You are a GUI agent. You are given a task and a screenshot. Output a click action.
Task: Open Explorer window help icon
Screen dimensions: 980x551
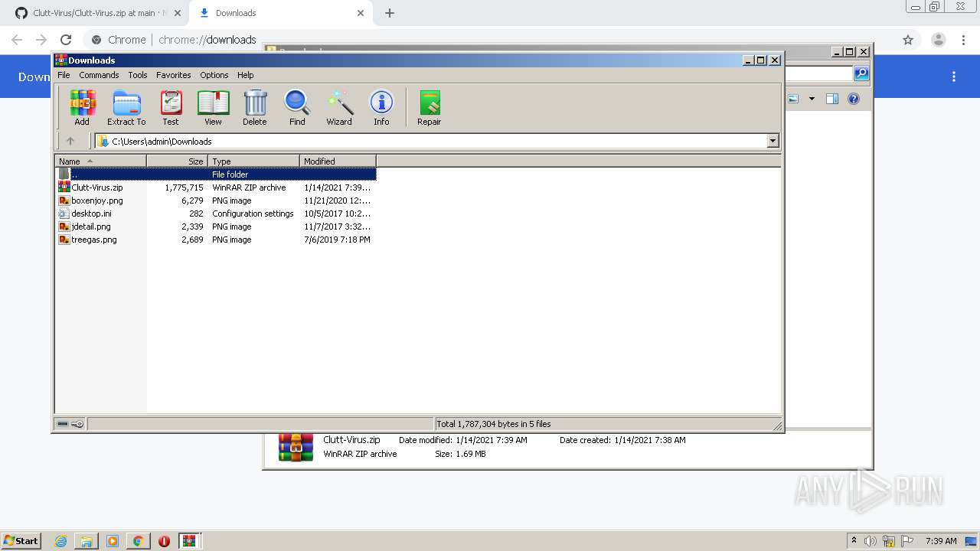tap(854, 99)
